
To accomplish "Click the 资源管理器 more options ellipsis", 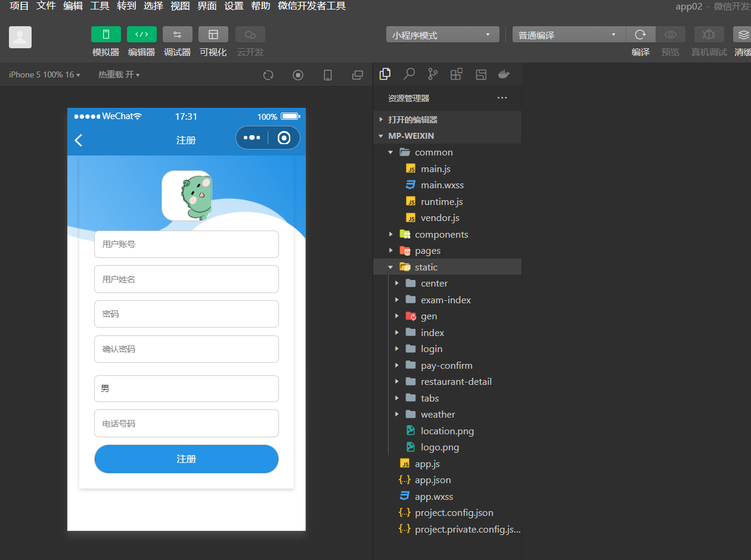I will tap(502, 98).
